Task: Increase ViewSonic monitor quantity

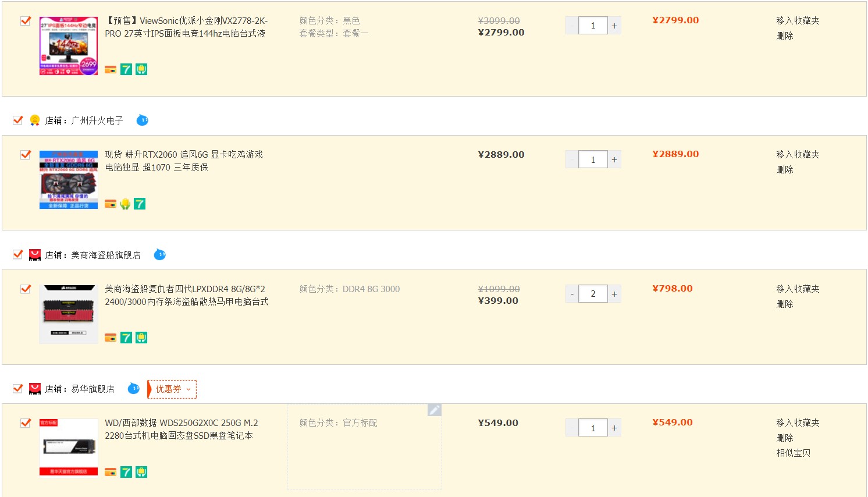Action: (614, 26)
